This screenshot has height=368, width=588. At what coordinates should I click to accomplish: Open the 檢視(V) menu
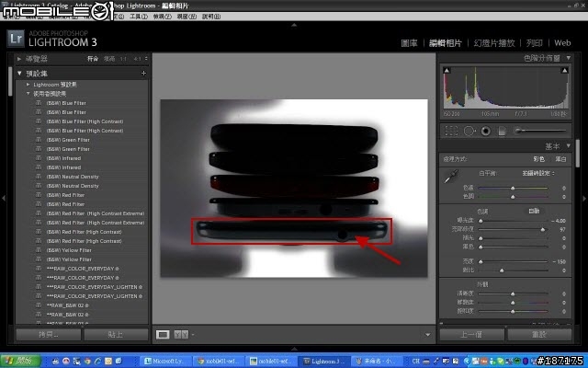[162, 17]
